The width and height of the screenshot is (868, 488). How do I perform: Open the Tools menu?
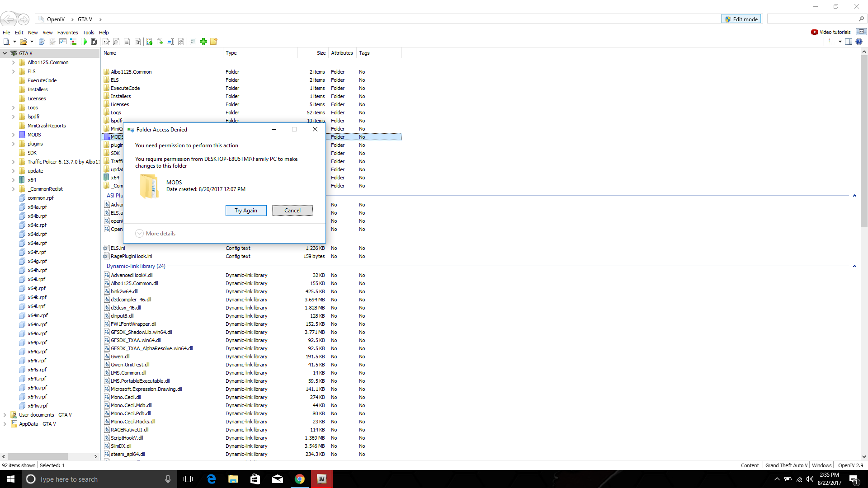point(88,33)
